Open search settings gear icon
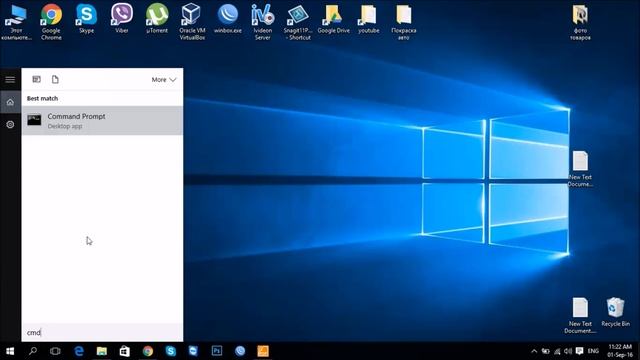Image resolution: width=640 pixels, height=360 pixels. pos(10,124)
